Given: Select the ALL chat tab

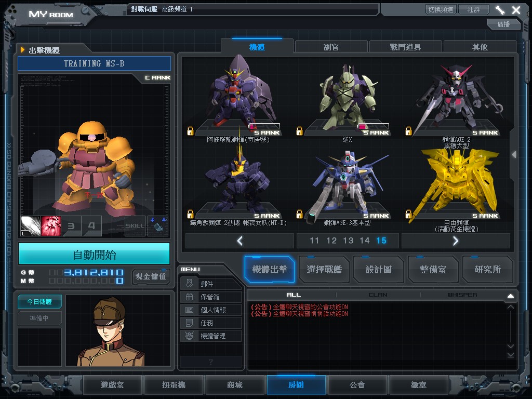Looking at the screenshot, I should 294,295.
